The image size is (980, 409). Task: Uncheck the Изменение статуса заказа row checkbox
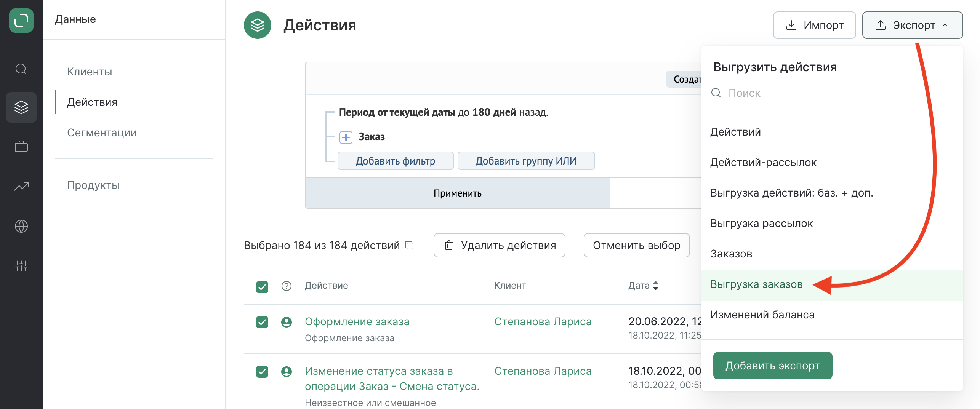262,372
